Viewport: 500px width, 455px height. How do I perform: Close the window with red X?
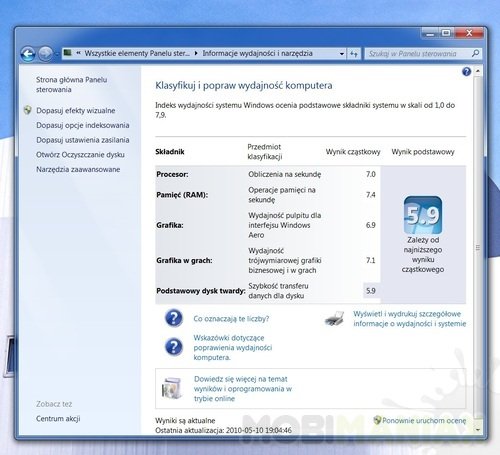(x=469, y=33)
